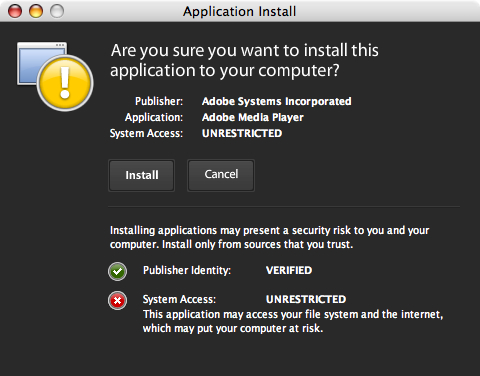The image size is (480, 376).
Task: Select the 'Adobe Systems Incorporated' publisher text
Action: tap(277, 101)
